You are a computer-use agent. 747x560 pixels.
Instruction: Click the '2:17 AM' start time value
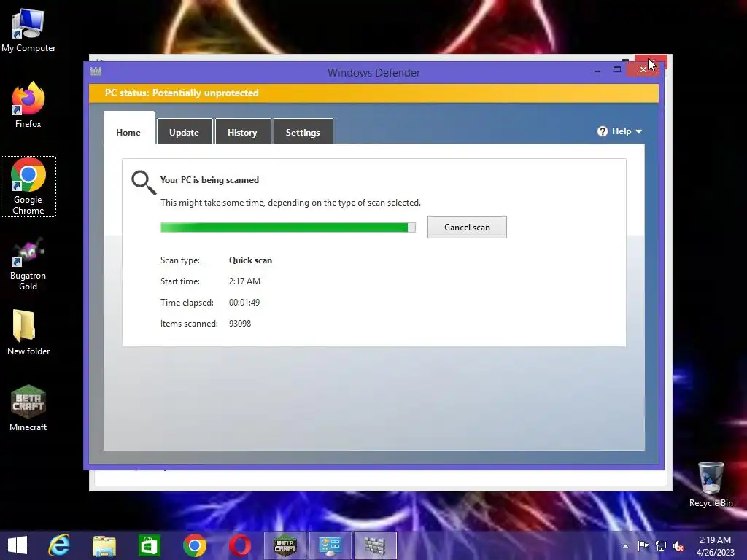244,281
